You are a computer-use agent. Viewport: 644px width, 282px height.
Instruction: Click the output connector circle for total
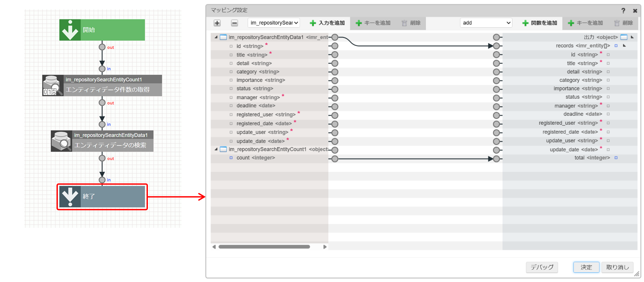[x=497, y=159]
